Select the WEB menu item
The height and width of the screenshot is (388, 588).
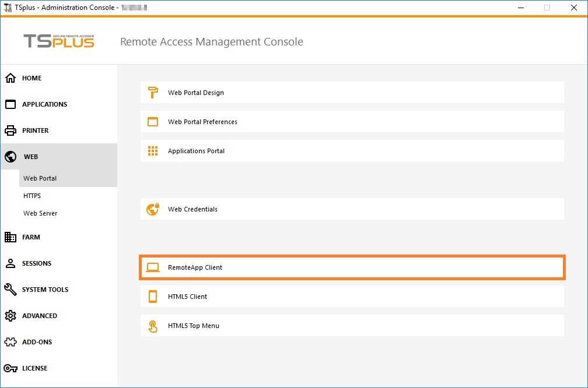[x=31, y=157]
